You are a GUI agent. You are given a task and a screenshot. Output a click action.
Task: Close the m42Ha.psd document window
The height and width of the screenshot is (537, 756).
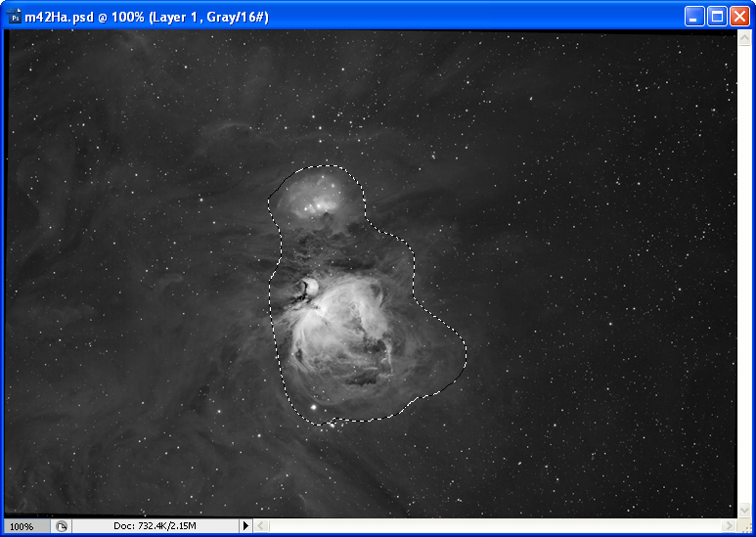[x=739, y=17]
